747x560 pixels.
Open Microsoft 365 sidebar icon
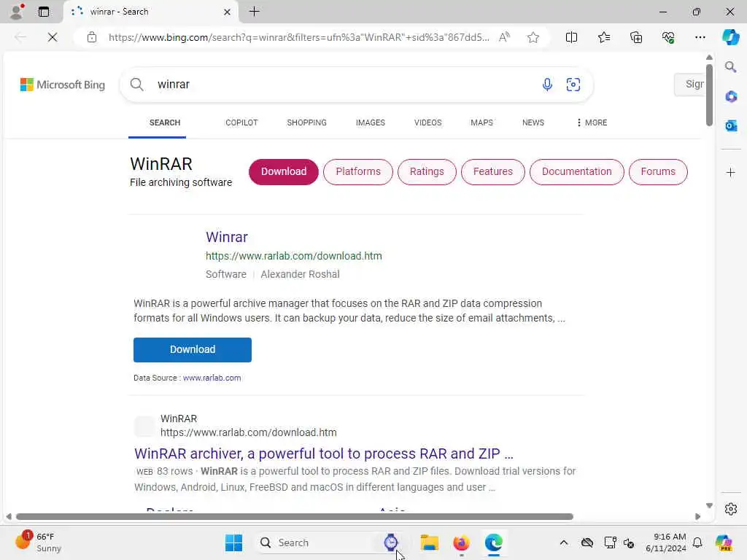point(731,97)
